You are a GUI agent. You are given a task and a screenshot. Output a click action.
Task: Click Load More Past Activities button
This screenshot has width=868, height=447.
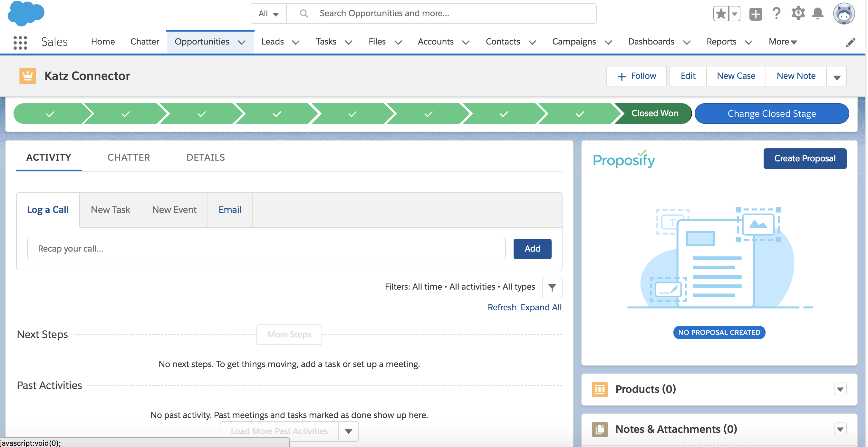279,431
